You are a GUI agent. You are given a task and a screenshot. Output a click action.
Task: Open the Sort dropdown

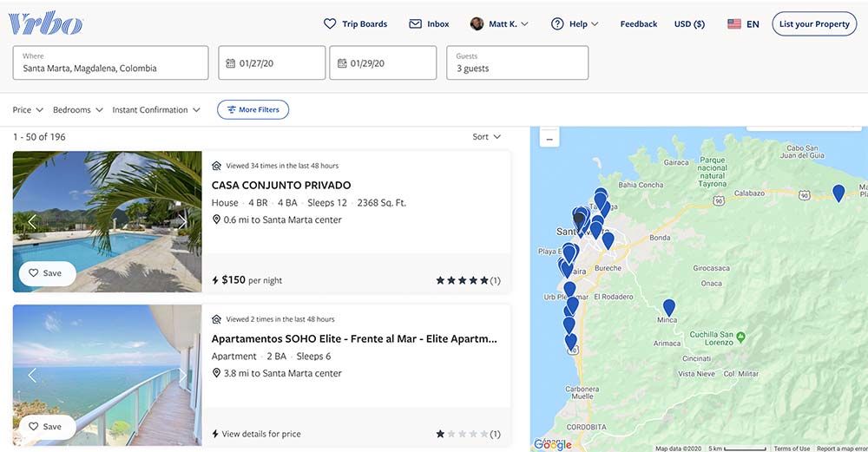pyautogui.click(x=487, y=137)
